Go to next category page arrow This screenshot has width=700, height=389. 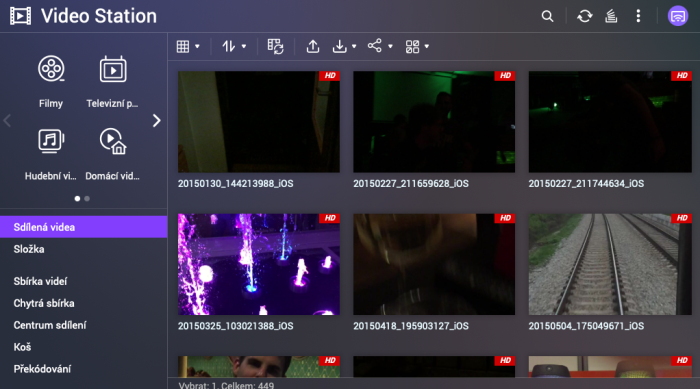156,121
